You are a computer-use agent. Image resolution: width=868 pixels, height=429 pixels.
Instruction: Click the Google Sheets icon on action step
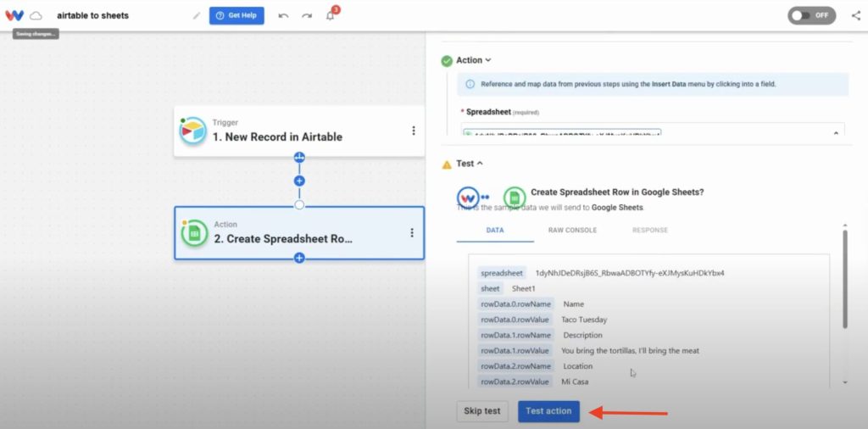(194, 233)
